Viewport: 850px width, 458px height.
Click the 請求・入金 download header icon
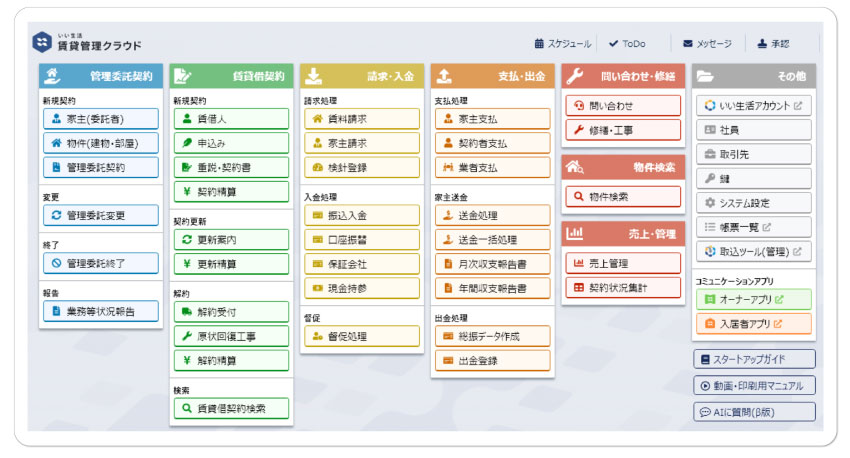[x=313, y=76]
